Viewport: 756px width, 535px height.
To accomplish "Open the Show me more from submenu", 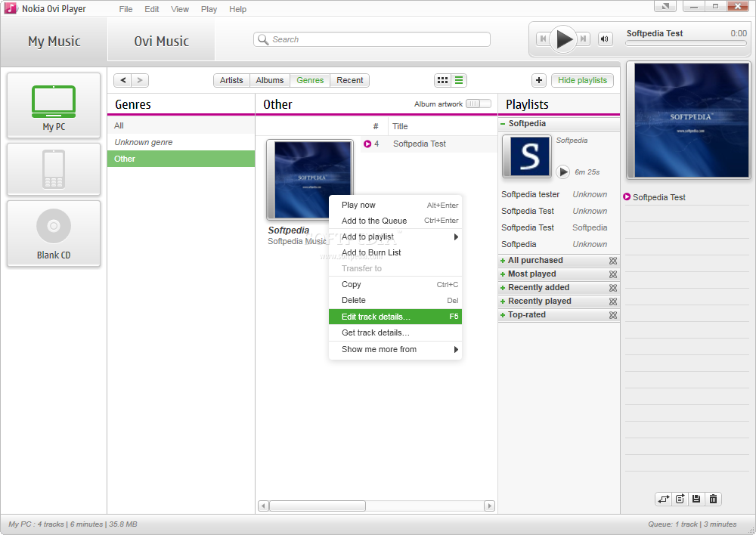I will pyautogui.click(x=395, y=349).
